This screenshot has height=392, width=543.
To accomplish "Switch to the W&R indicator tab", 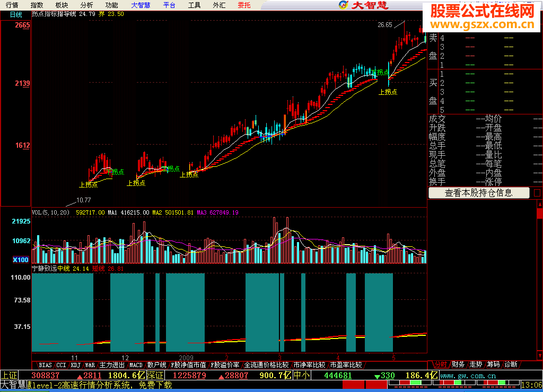I will click(x=90, y=365).
